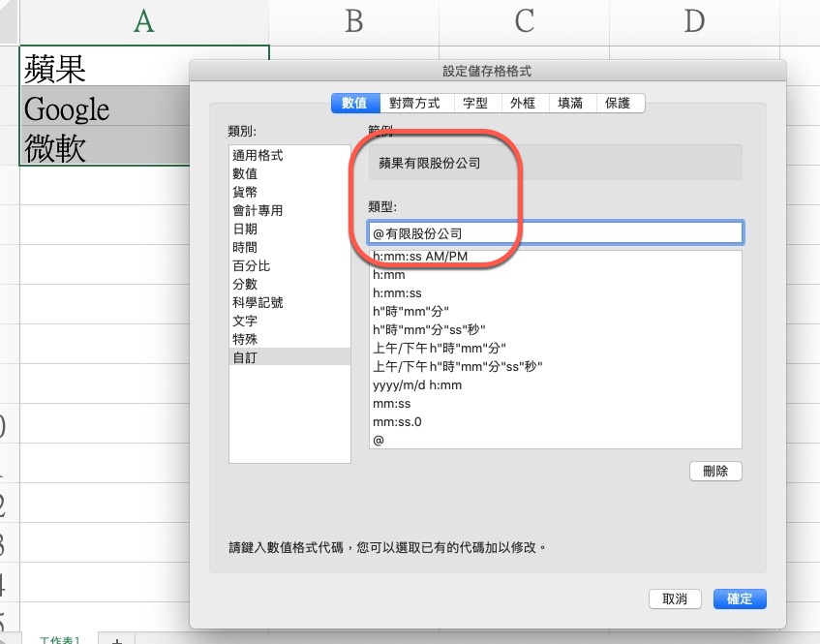The width and height of the screenshot is (820, 644).
Task: Select 上午/下午h"時"mm"分"ss"秒" format code
Action: [x=555, y=366]
